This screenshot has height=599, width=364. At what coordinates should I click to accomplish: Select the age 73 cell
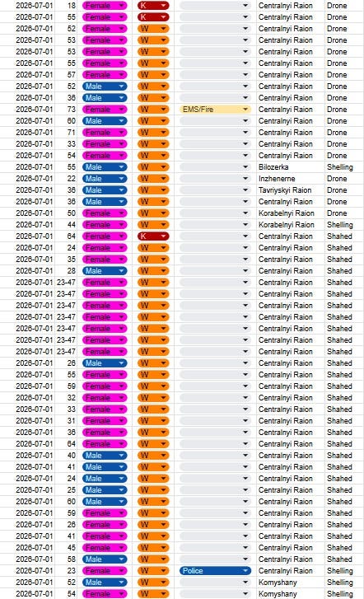point(66,110)
